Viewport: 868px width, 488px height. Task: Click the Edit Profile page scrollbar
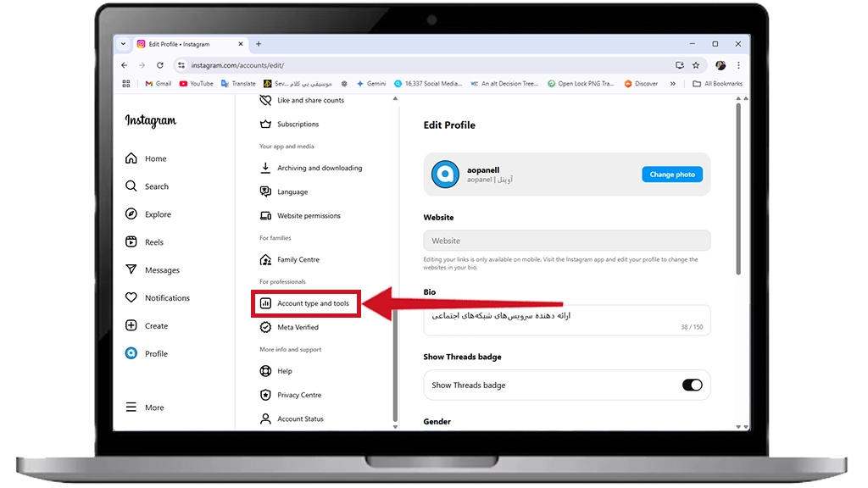(738, 188)
